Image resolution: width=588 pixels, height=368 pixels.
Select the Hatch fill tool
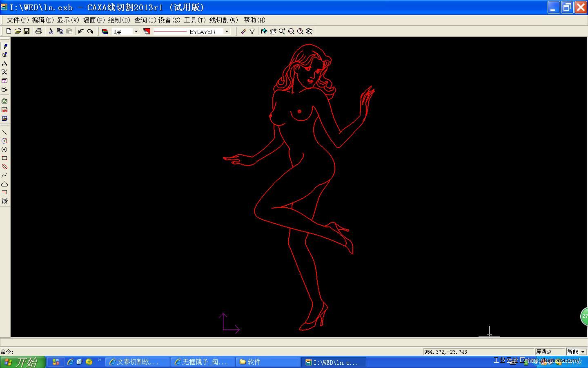point(4,201)
